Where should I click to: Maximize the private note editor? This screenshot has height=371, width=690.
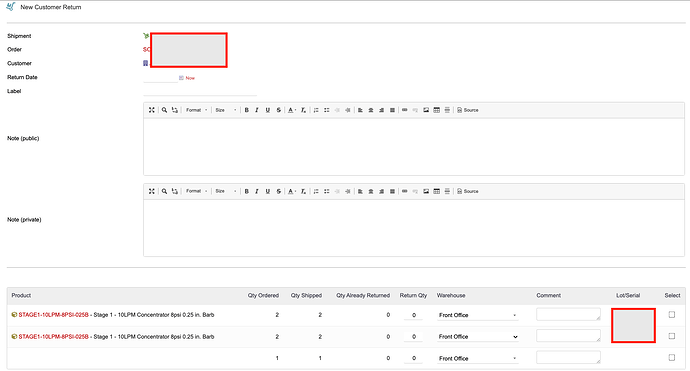point(151,191)
